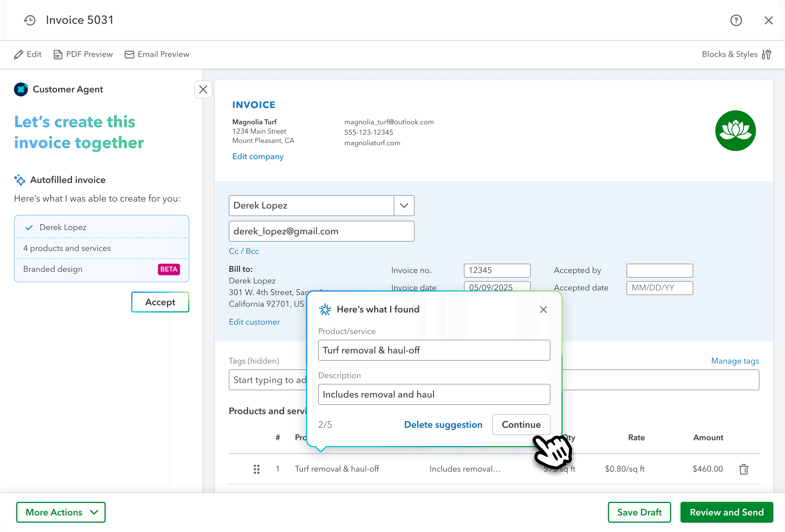785x532 pixels.
Task: Open the Manage tags link
Action: click(735, 361)
